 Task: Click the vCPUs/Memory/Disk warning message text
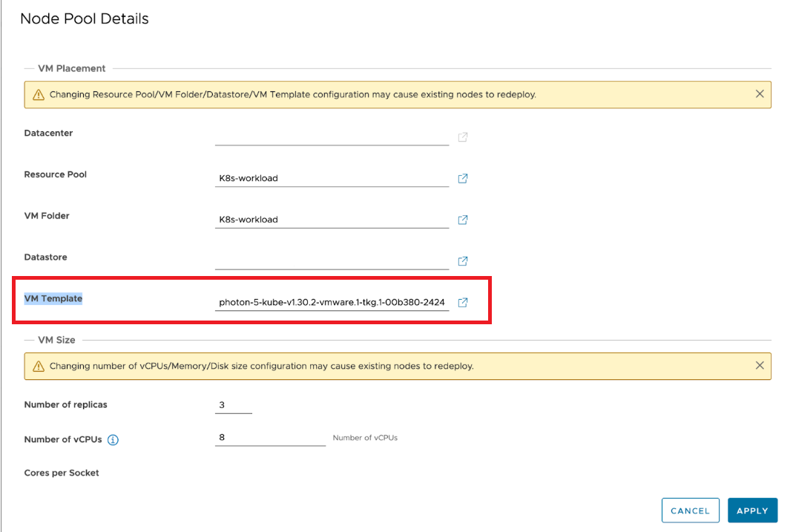tap(261, 366)
